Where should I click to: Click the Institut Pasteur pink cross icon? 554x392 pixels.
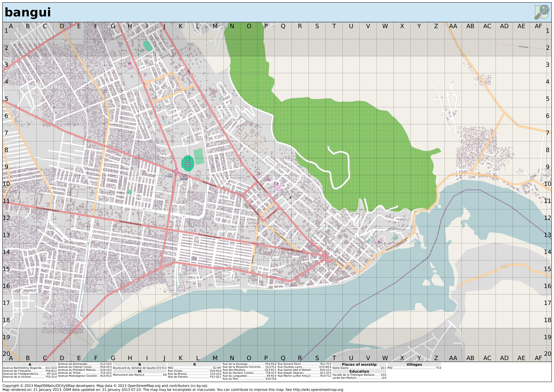[259, 174]
